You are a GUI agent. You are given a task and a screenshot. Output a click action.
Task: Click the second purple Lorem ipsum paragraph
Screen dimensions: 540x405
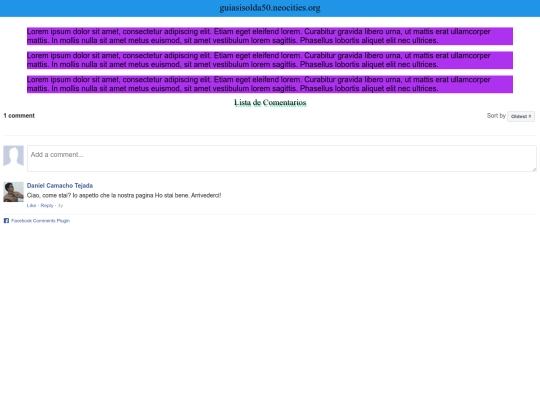coord(270,60)
